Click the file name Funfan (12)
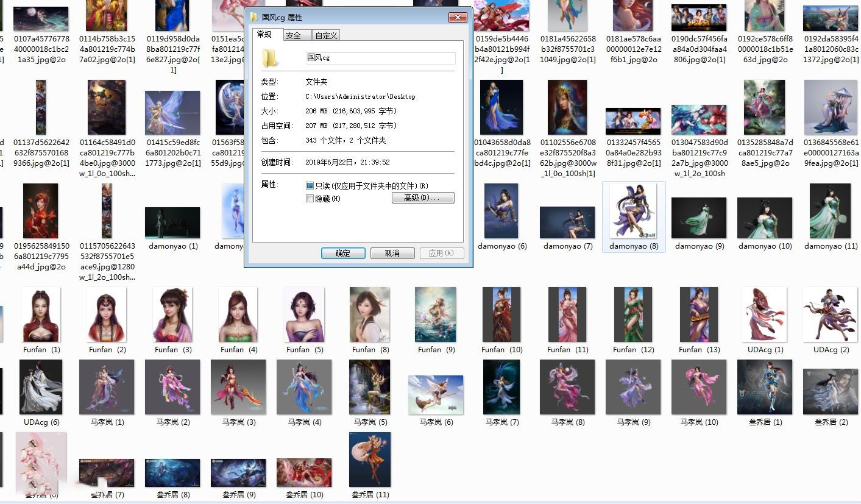 (x=634, y=350)
